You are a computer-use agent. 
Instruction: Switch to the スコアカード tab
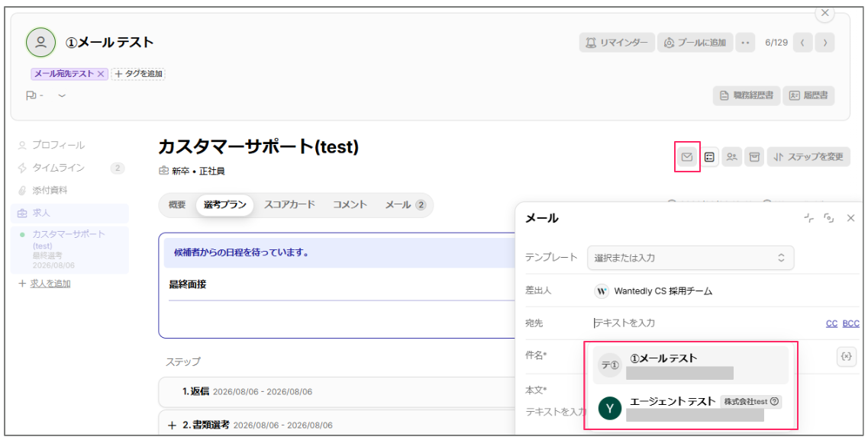[289, 204]
